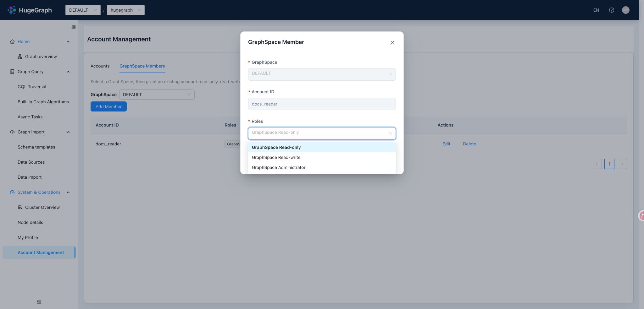Screen dimensions: 644x309
Task: Click the Home house icon
Action: [12, 41]
